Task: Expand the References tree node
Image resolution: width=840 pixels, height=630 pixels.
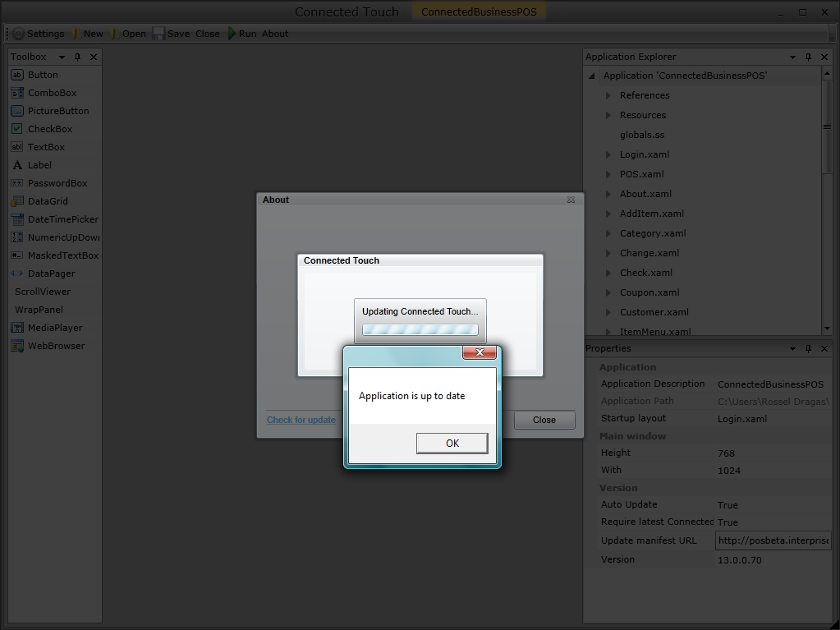Action: tap(608, 95)
